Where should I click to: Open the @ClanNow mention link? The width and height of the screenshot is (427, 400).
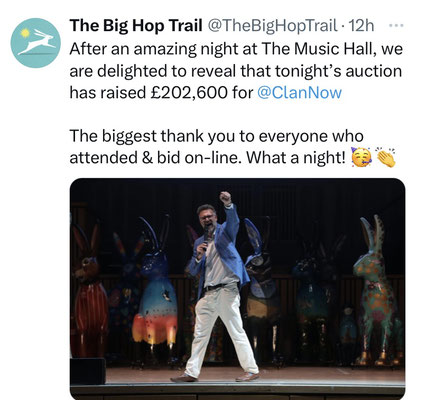[x=299, y=93]
